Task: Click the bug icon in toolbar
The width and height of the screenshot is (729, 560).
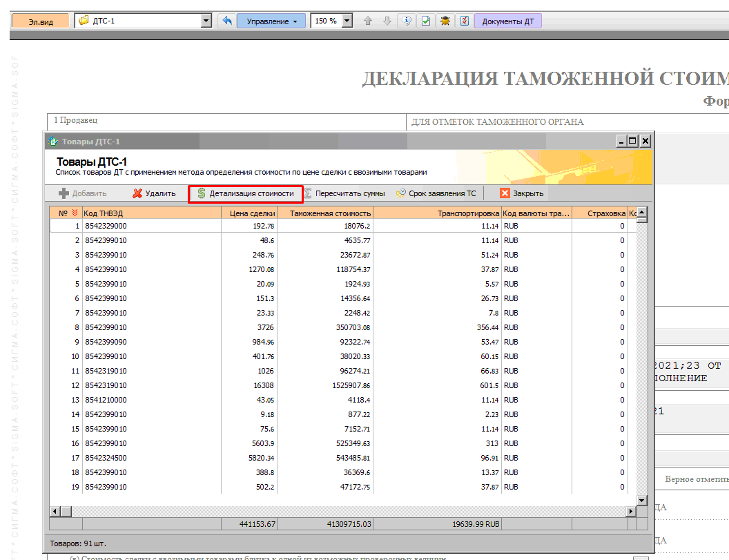Action: [x=445, y=21]
